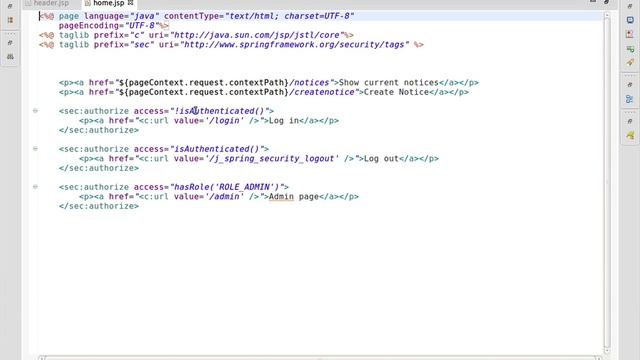Place cursor in 'Create Notice' link text

tap(396, 92)
